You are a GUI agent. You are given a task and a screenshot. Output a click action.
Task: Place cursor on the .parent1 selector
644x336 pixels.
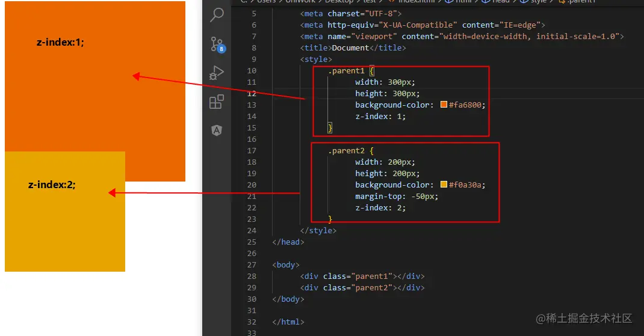pyautogui.click(x=346, y=70)
